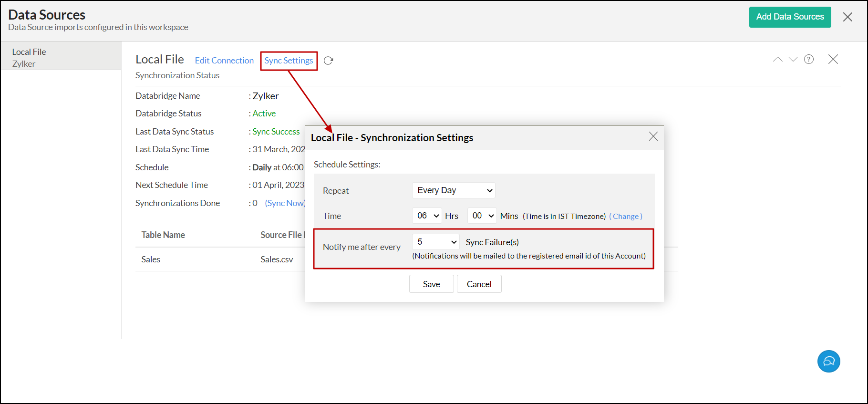Click Change timezone link
868x404 pixels.
click(x=626, y=216)
